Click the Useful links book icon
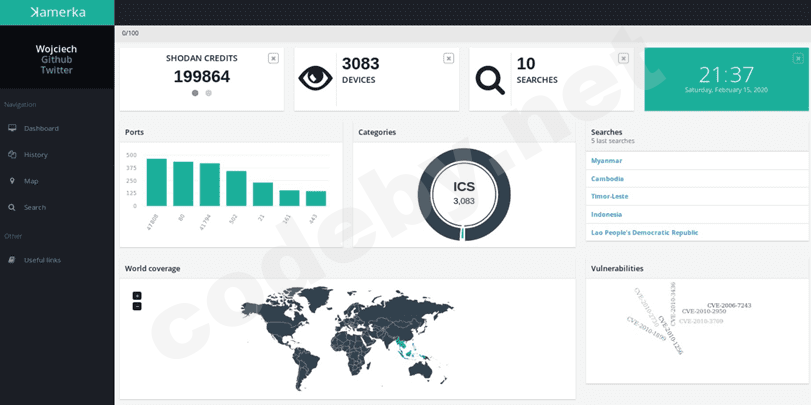The image size is (811, 405). (12, 260)
